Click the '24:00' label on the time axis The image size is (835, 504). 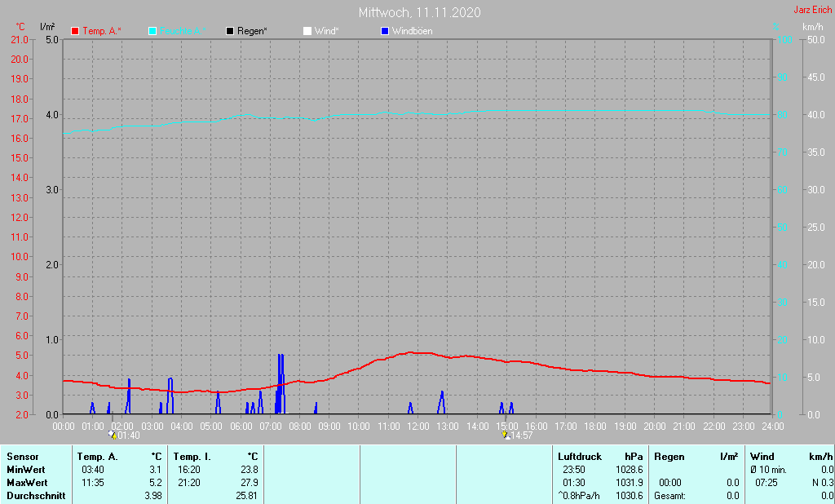[773, 427]
